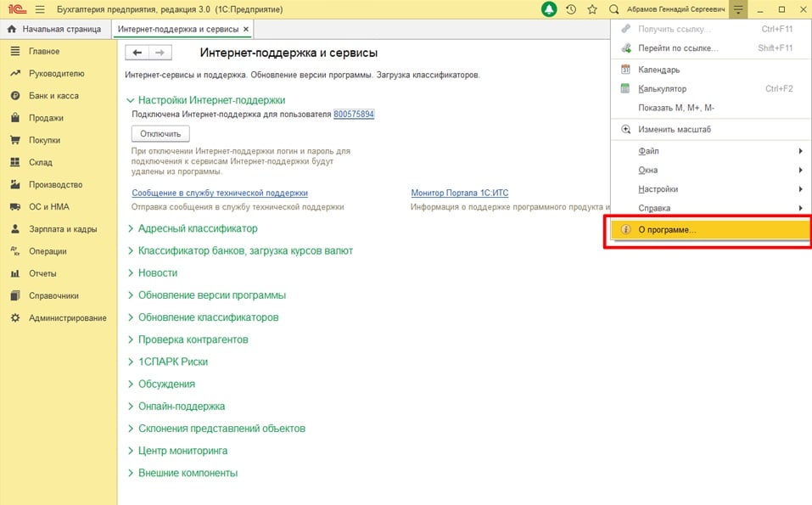Select О программе menu entry

(x=666, y=230)
